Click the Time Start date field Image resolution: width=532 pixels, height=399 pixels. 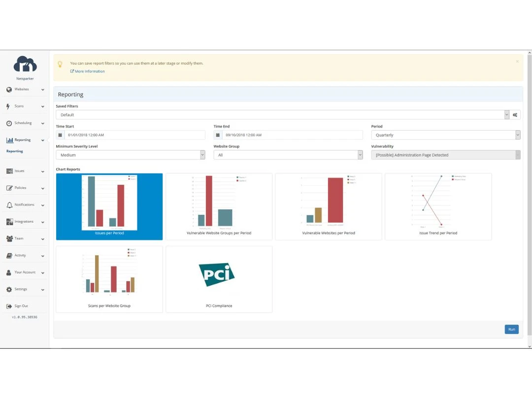(x=134, y=135)
